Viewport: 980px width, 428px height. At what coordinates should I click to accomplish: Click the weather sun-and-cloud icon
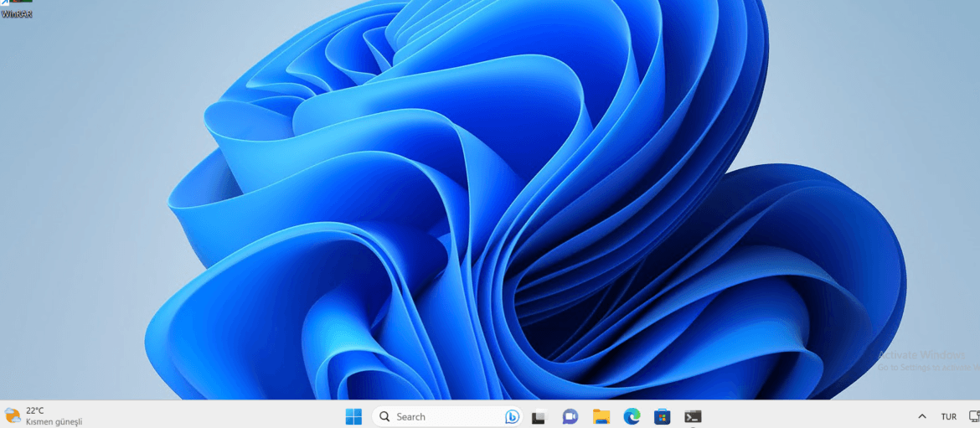[13, 415]
